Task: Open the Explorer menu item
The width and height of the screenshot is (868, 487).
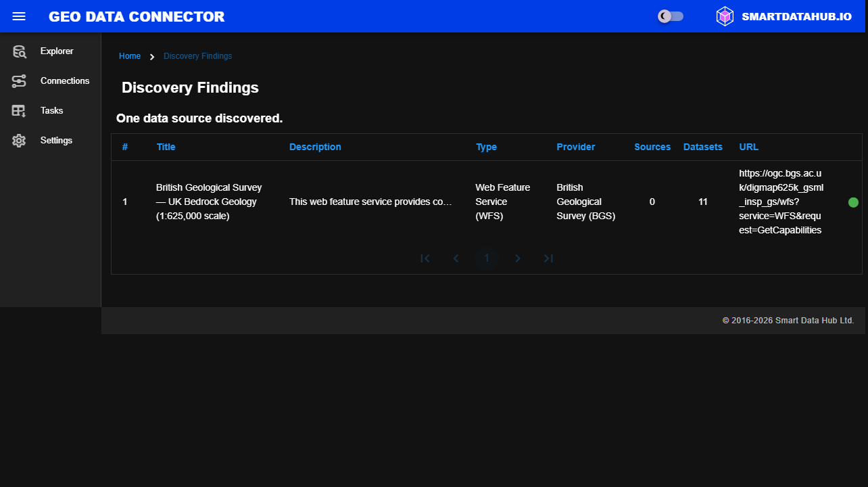Action: (x=57, y=51)
